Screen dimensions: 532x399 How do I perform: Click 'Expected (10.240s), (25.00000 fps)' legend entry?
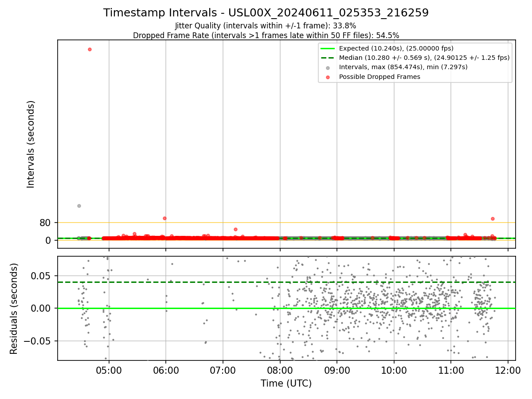click(x=396, y=48)
